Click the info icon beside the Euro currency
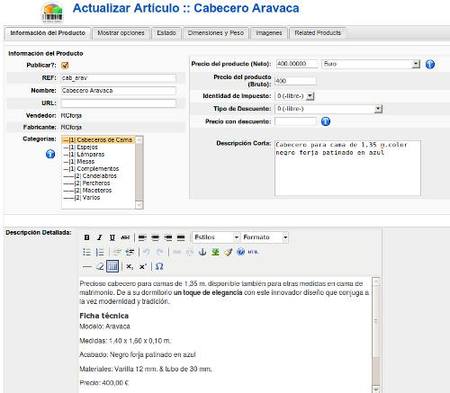The height and width of the screenshot is (393, 450). coord(430,64)
